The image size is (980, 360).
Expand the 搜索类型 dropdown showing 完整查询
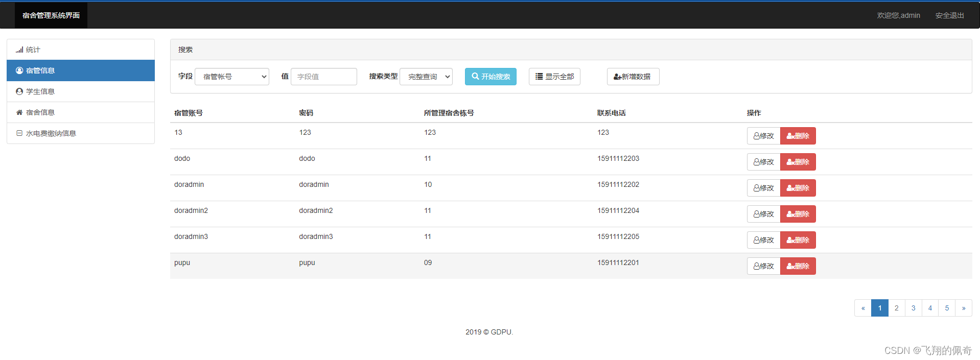pyautogui.click(x=426, y=77)
